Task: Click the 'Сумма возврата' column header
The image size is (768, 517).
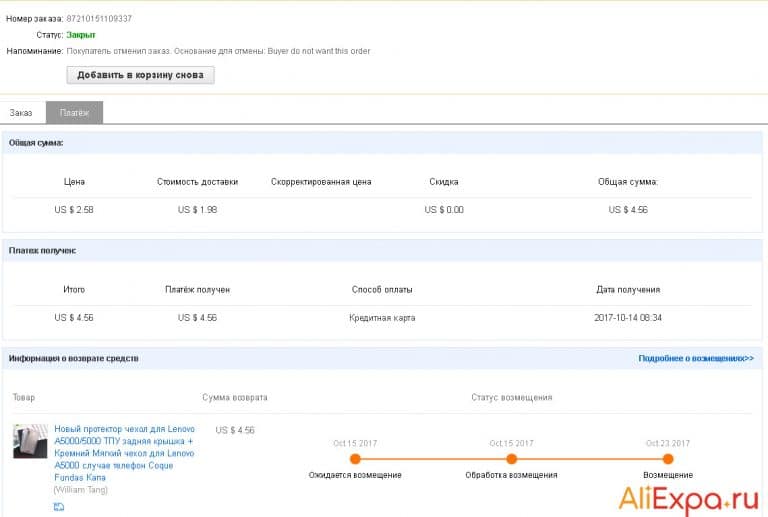Action: (235, 397)
